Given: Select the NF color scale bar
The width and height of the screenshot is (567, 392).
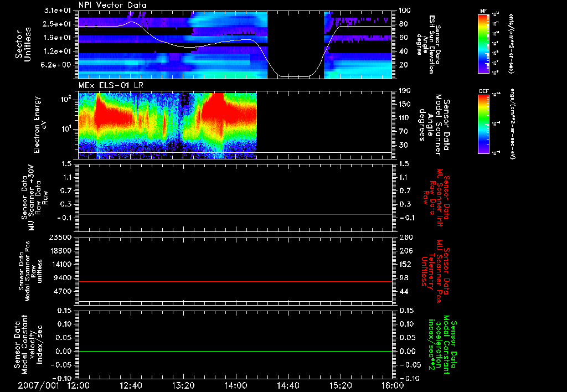Looking at the screenshot, I should tap(483, 43).
